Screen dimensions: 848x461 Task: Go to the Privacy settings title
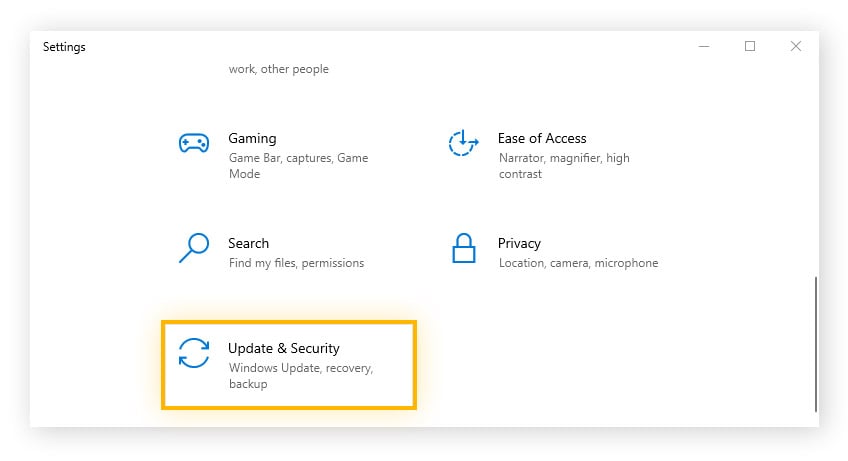point(519,243)
